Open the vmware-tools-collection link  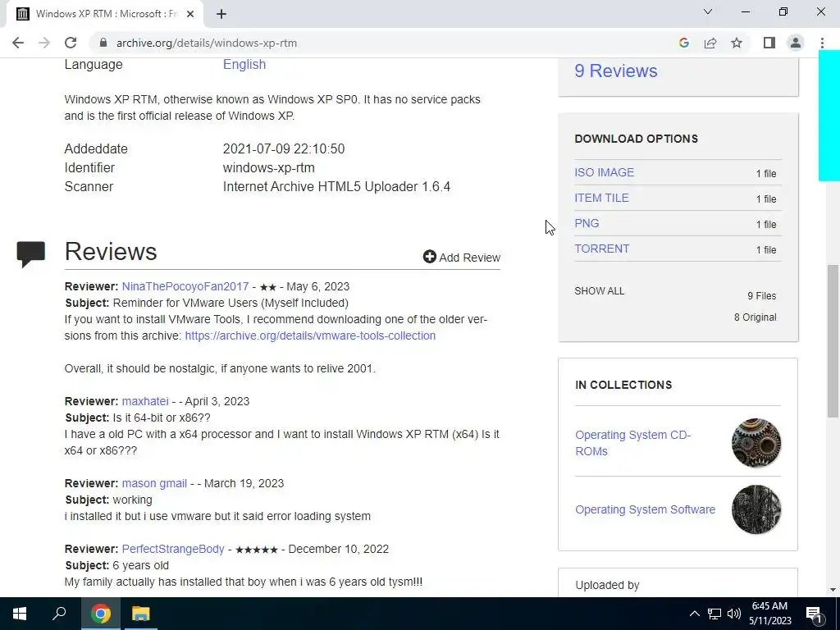point(310,336)
